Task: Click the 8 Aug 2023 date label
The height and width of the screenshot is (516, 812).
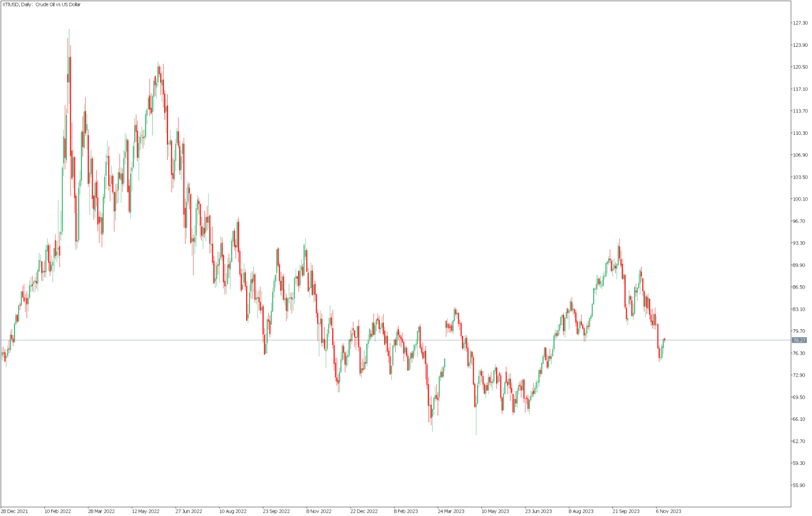Action: pyautogui.click(x=581, y=512)
